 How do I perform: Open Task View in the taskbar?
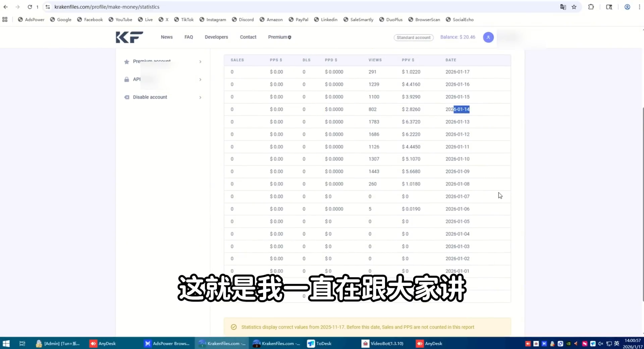22,343
